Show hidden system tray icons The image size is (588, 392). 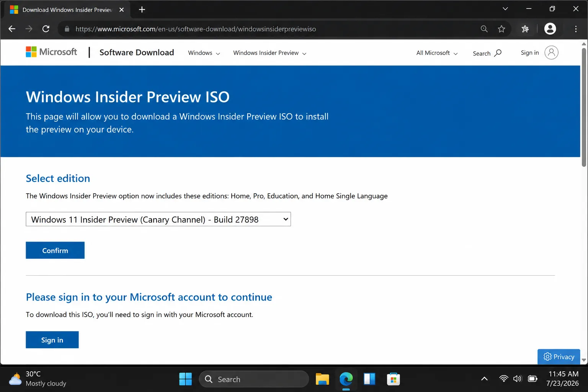484,379
